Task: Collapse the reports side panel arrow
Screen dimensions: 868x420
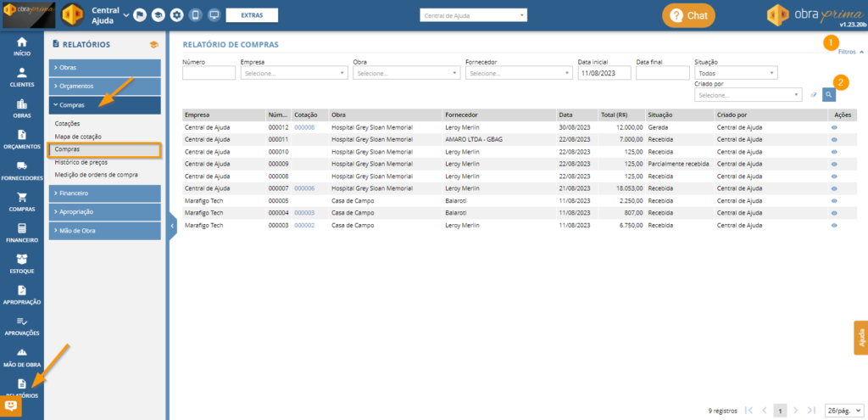Action: [171, 226]
